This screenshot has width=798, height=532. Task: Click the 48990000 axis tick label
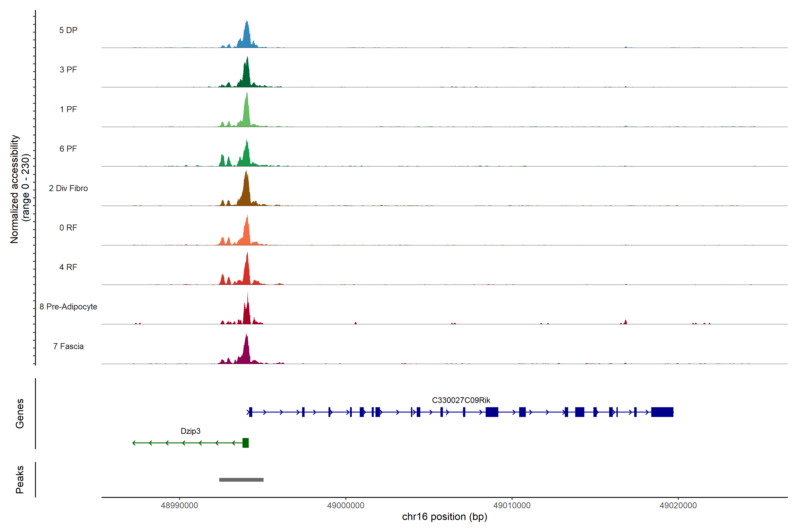179,506
